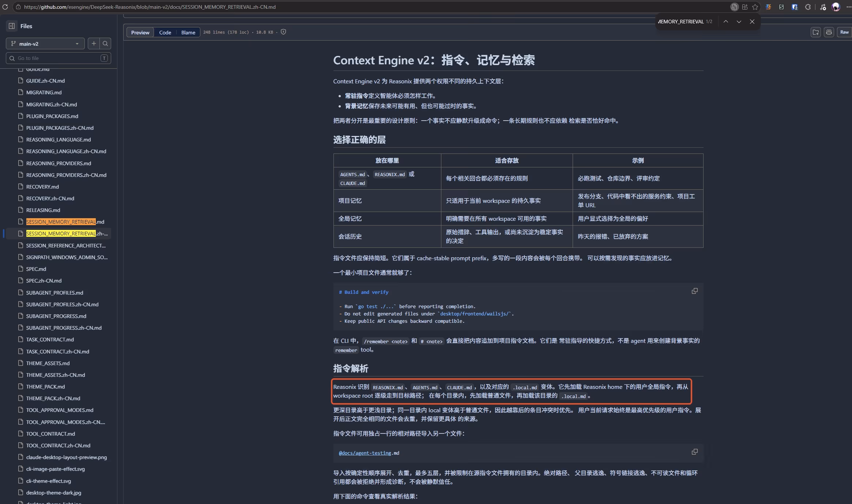Open RELEASING.md in the file tree

(x=43, y=210)
